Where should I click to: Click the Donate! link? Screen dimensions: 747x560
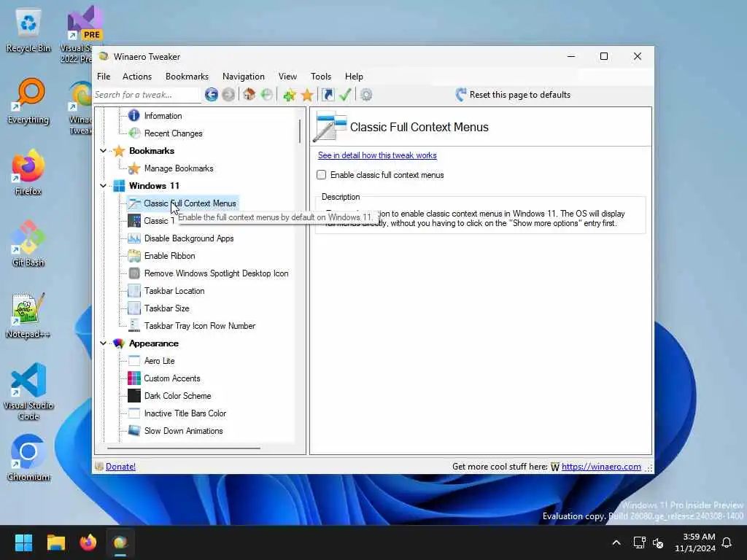(x=120, y=467)
